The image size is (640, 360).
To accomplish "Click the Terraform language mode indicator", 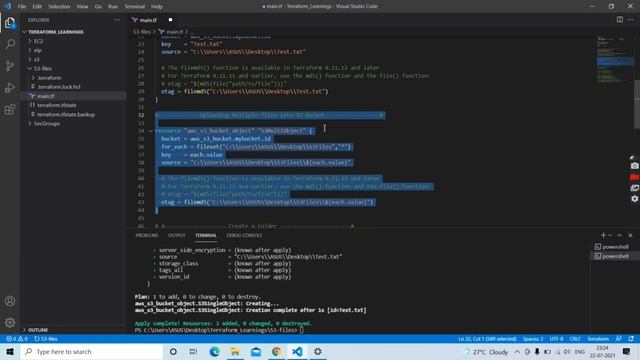I will pyautogui.click(x=598, y=339).
